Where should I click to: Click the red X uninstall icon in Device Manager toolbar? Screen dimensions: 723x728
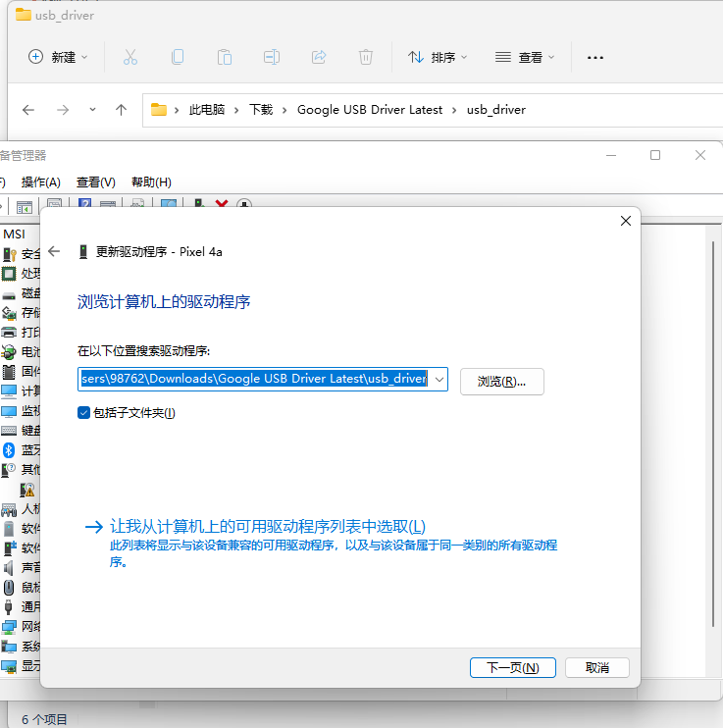pos(222,203)
